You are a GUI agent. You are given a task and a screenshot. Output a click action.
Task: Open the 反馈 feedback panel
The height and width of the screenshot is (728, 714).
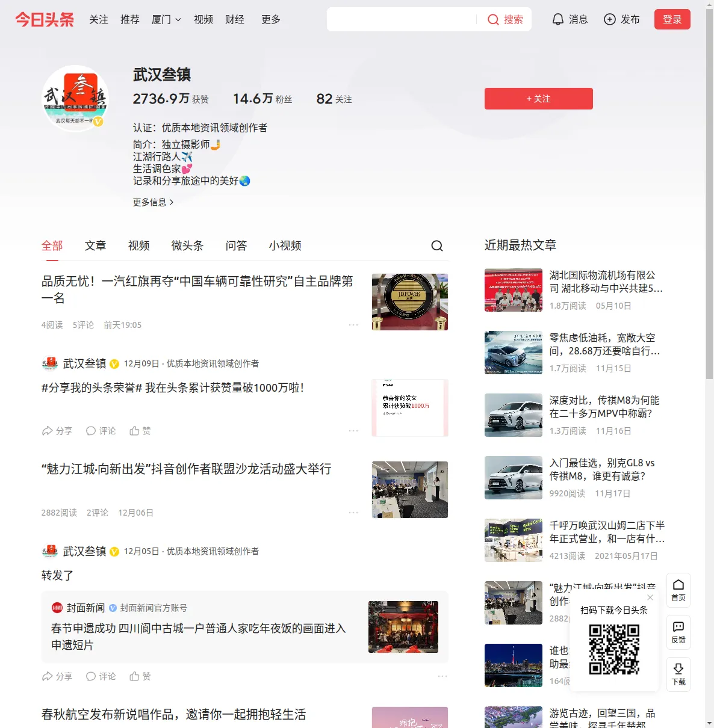click(x=678, y=632)
